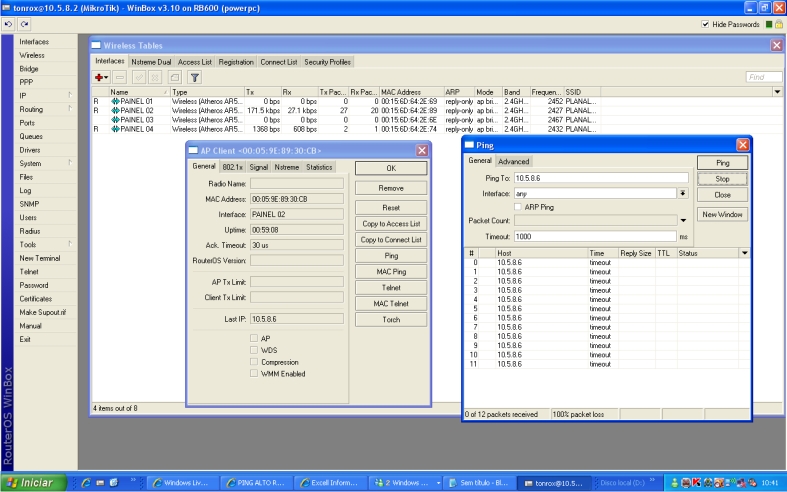Click the Undo arrow icon in WinBox toolbar
The height and width of the screenshot is (492, 787).
pyautogui.click(x=8, y=24)
